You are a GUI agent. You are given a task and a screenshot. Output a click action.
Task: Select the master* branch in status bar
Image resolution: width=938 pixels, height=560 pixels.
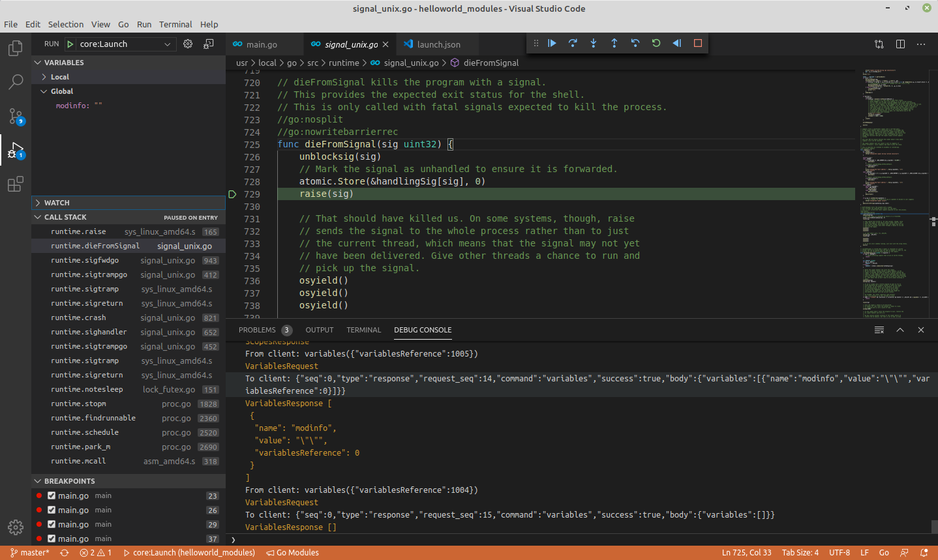coord(30,553)
